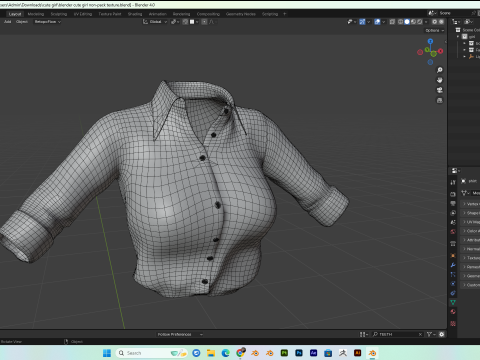This screenshot has height=360, width=480.
Task: Add a new workspace with plus button
Action: pyautogui.click(x=284, y=14)
